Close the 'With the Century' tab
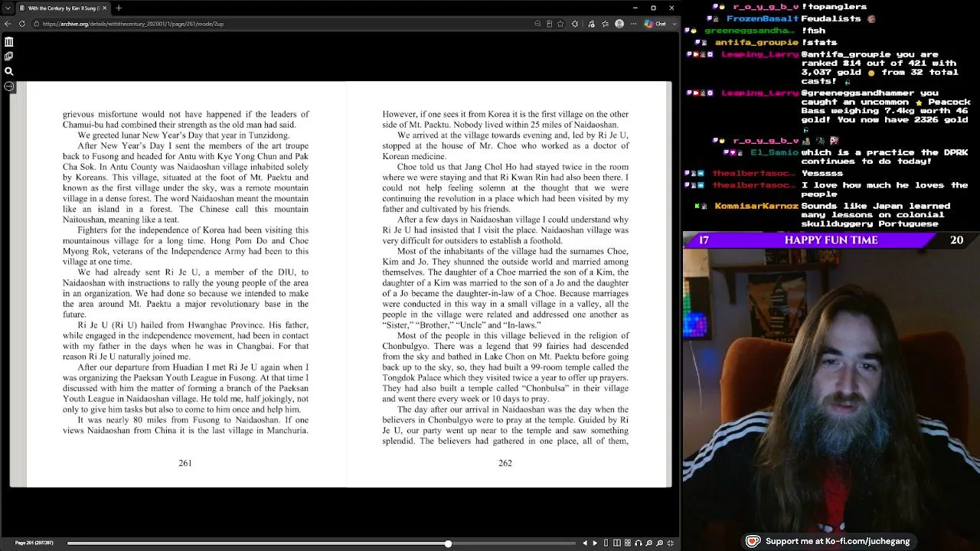 tap(105, 8)
